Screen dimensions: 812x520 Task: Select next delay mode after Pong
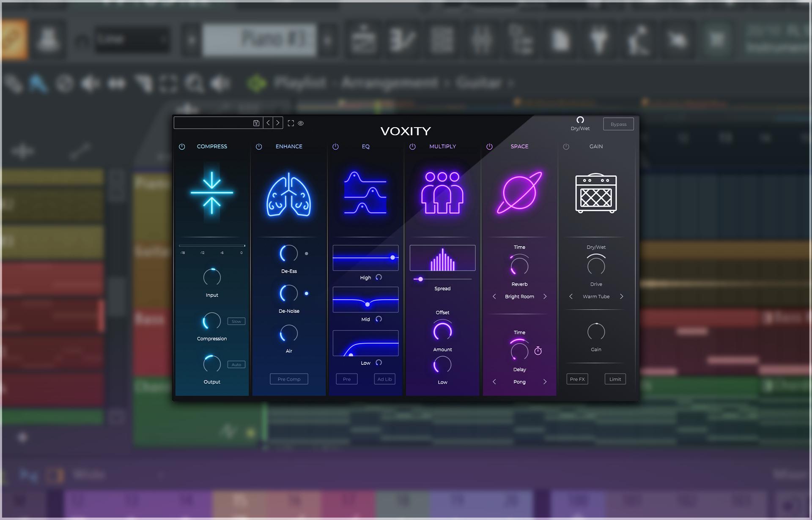coord(545,382)
